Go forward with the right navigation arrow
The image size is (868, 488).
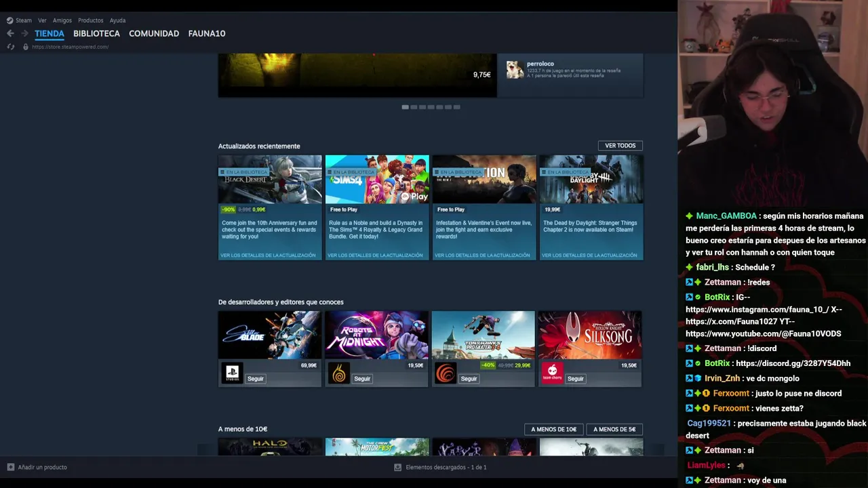(x=24, y=33)
